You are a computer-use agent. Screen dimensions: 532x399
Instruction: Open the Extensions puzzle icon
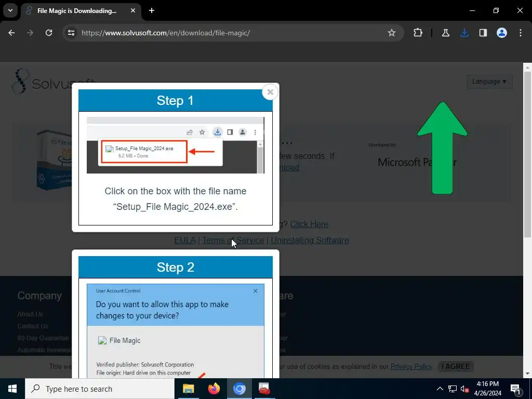pos(418,33)
